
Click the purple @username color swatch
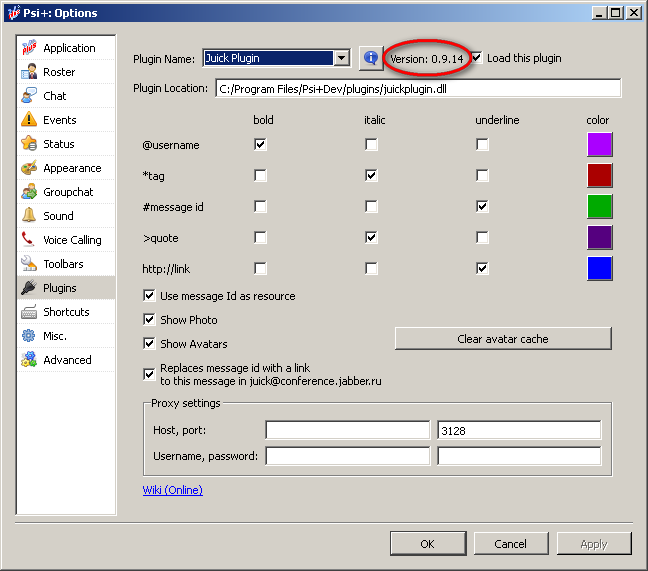(x=599, y=145)
